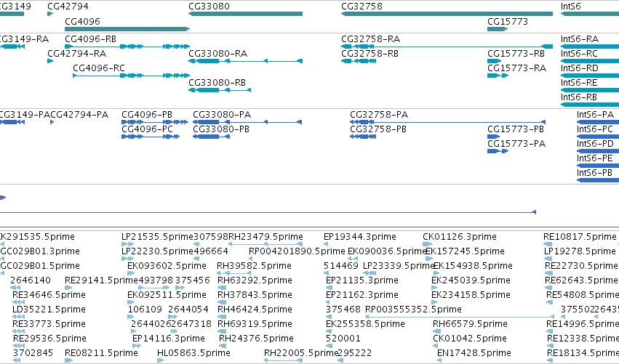Select the CG4096 gene bar
619x364 pixels.
click(x=127, y=29)
